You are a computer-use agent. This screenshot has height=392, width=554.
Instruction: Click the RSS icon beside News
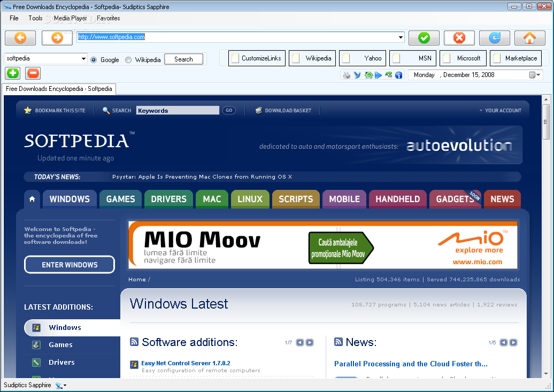(338, 342)
